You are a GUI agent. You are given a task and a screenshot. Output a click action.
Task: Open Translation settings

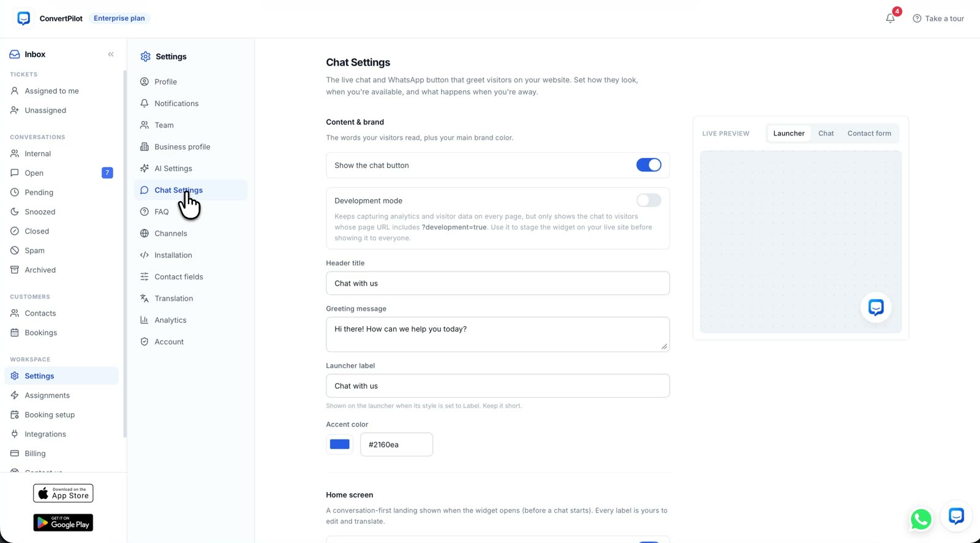(x=190, y=298)
